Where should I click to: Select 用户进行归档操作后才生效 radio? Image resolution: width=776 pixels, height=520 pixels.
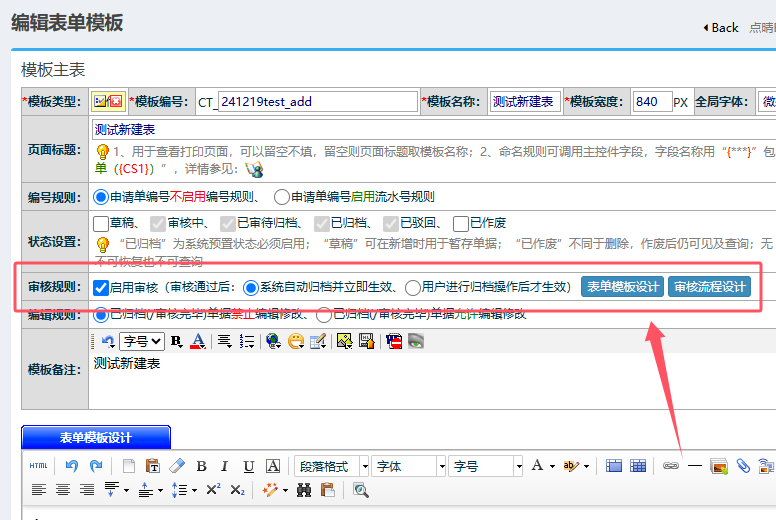[413, 287]
